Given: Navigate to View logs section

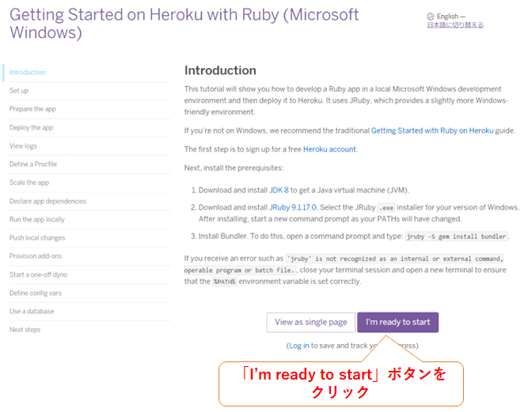Looking at the screenshot, I should [x=23, y=146].
